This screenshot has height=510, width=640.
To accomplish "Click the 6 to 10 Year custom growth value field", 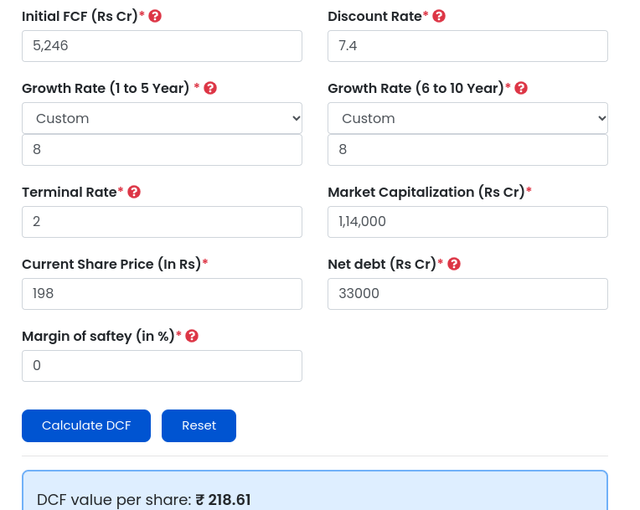I will (x=467, y=150).
